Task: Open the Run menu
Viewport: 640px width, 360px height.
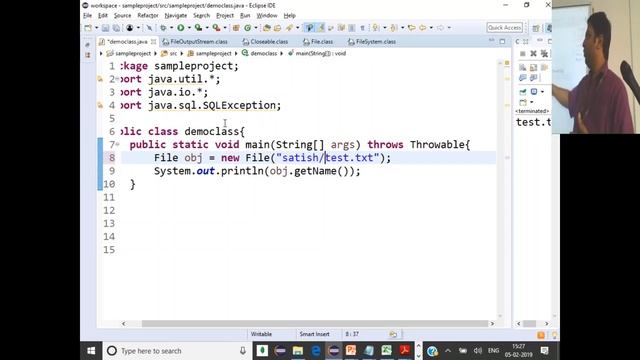Action: point(245,16)
